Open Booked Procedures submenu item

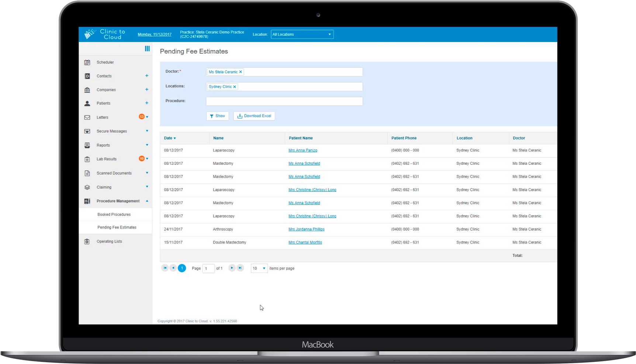[114, 214]
